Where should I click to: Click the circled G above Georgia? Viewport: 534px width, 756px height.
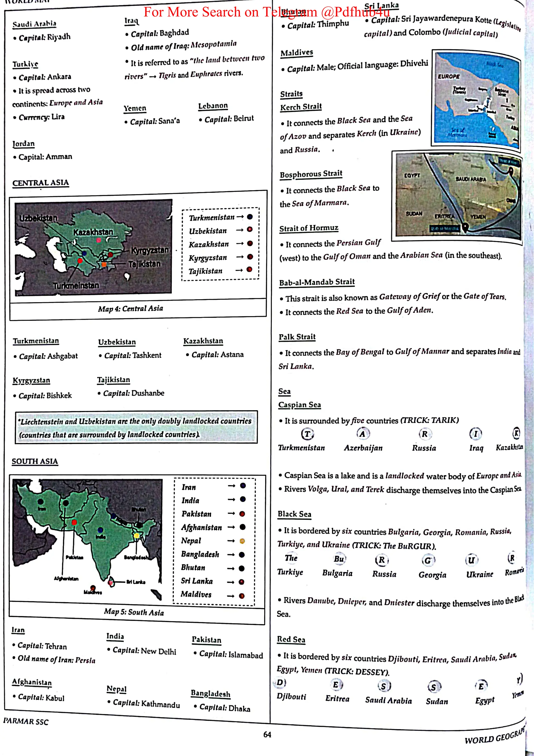[x=428, y=560]
